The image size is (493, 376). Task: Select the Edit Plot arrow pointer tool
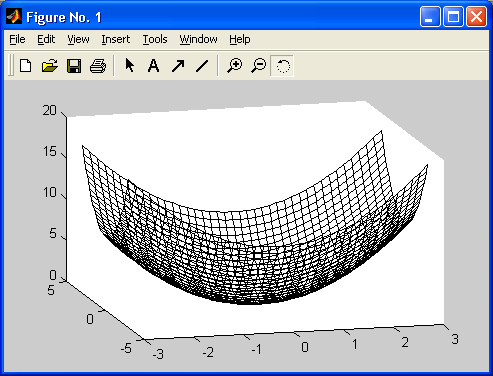click(x=129, y=65)
